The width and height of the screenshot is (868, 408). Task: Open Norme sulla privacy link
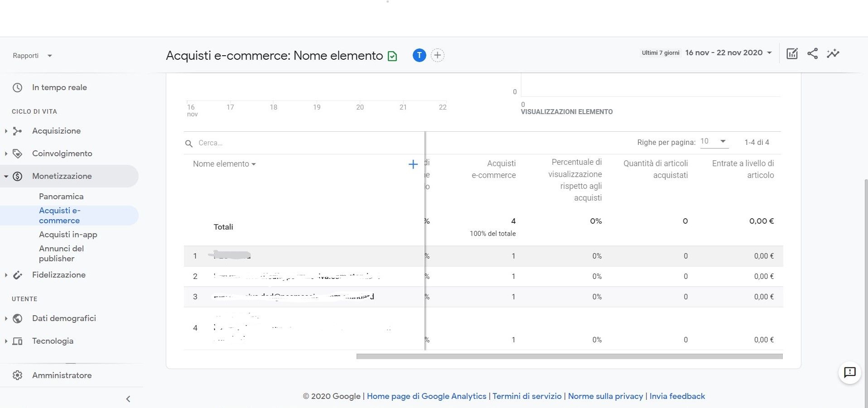click(605, 396)
